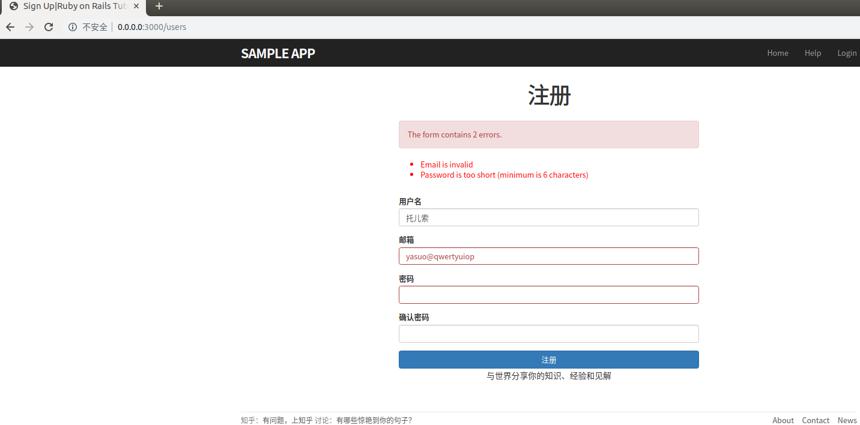
Task: Open a new tab with plus icon
Action: tap(159, 6)
